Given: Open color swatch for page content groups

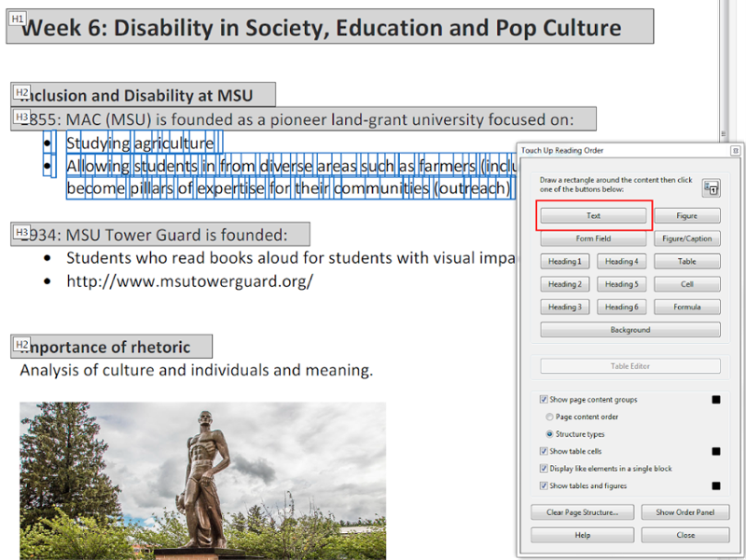Looking at the screenshot, I should point(716,400).
